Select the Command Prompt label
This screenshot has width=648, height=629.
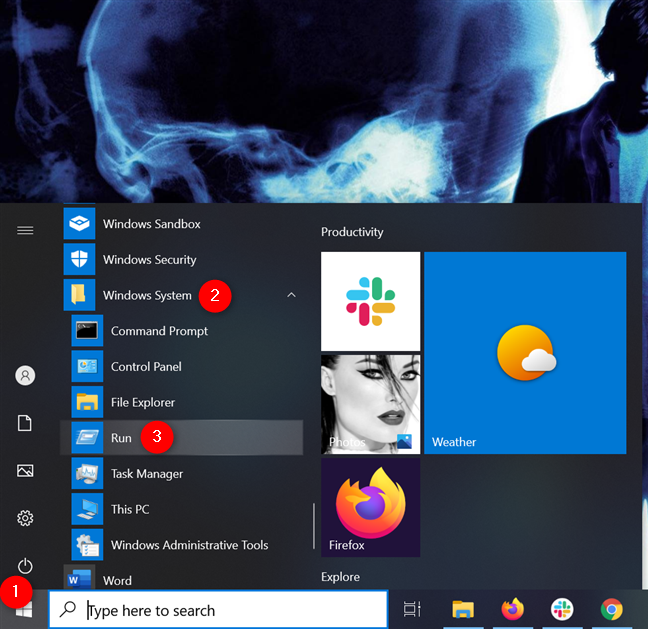160,331
